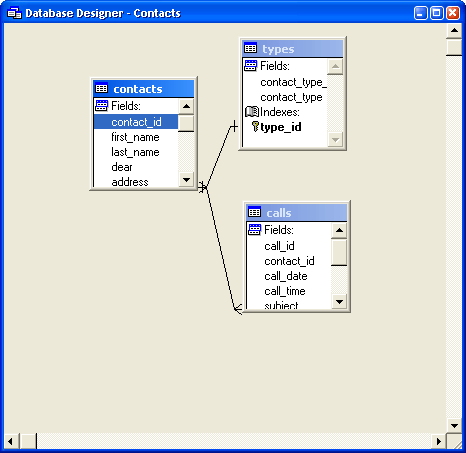Click the designer window horizontal scrollbar thumb

tap(28, 441)
